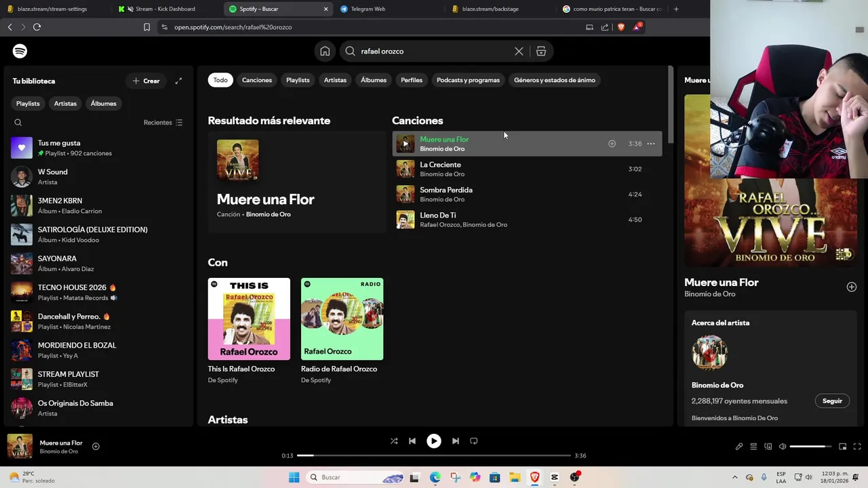Switch to Stream - Kick Dashboard tab

(x=167, y=9)
